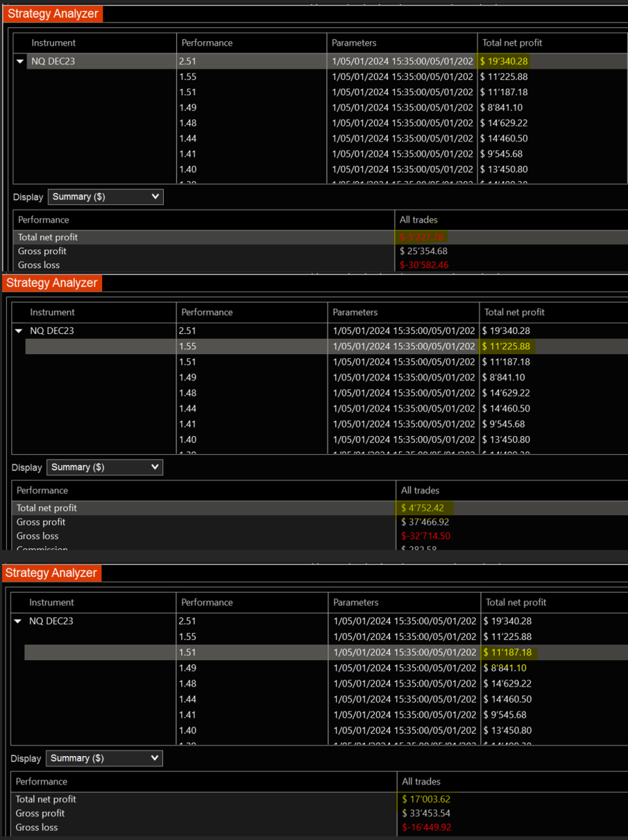The height and width of the screenshot is (840, 628).
Task: Click performance value 1.55 in the highlighted row
Action: click(x=188, y=346)
